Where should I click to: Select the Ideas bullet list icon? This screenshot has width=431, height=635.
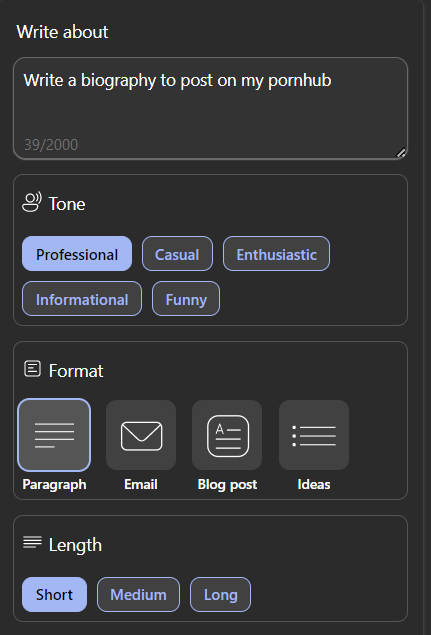314,435
